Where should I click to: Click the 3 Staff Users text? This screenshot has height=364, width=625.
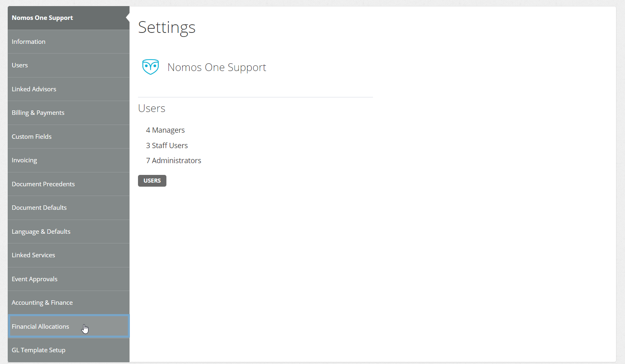pyautogui.click(x=167, y=146)
